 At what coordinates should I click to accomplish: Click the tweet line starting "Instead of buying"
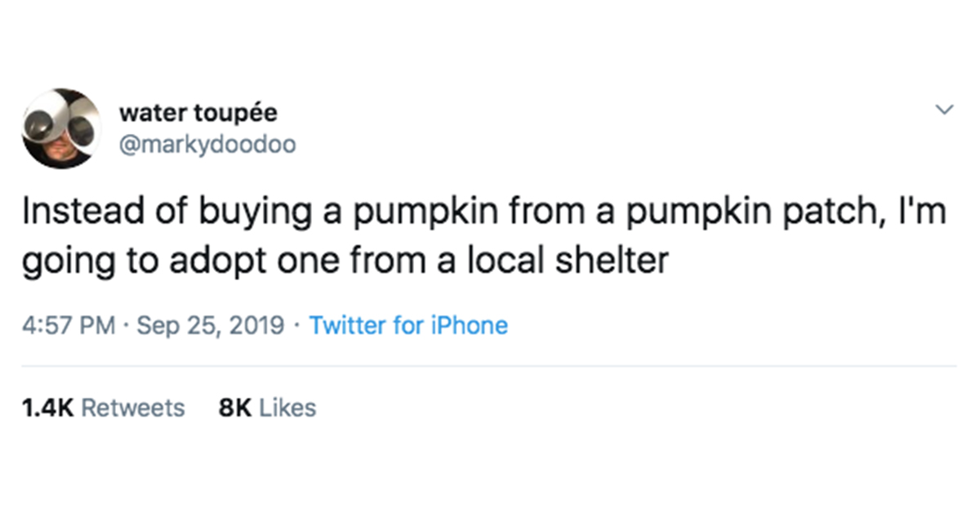coord(483,214)
